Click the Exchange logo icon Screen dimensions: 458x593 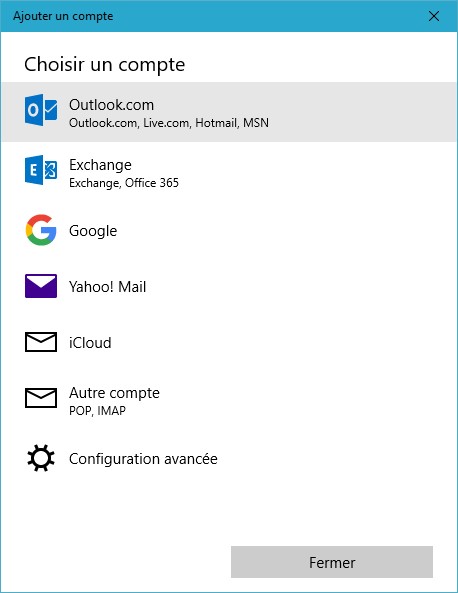[x=41, y=170]
